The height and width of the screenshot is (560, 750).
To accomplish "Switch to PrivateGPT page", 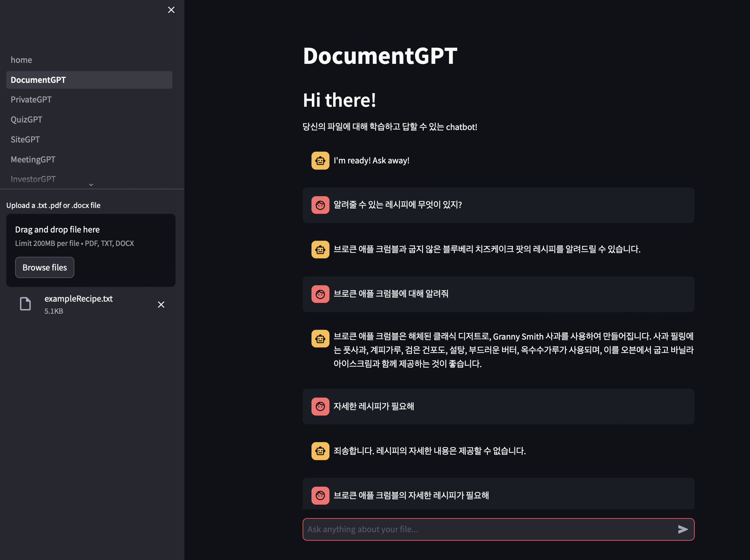I will point(31,100).
